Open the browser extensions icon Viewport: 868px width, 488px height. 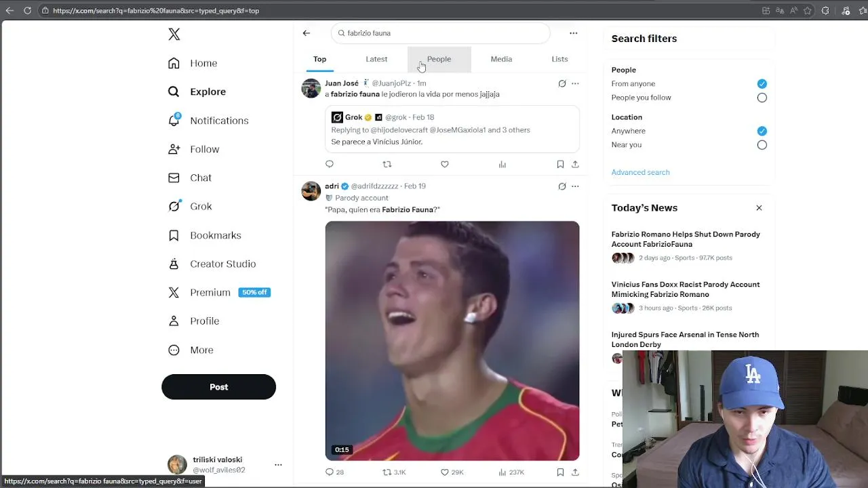coord(825,10)
